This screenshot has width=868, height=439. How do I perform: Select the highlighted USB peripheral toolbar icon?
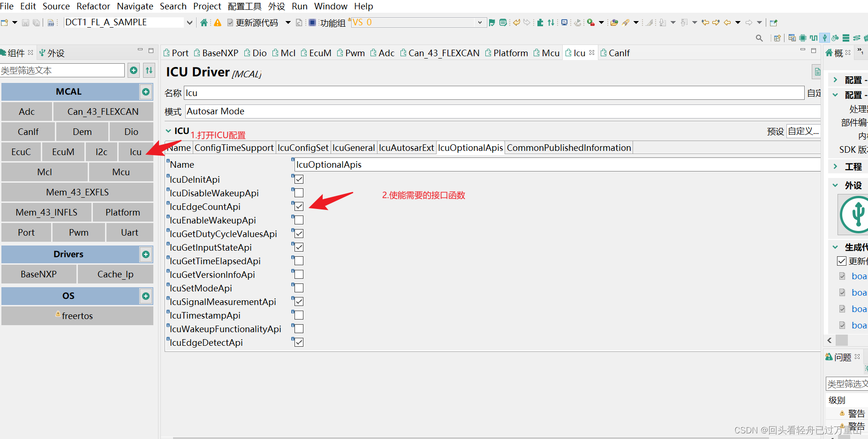(x=824, y=38)
